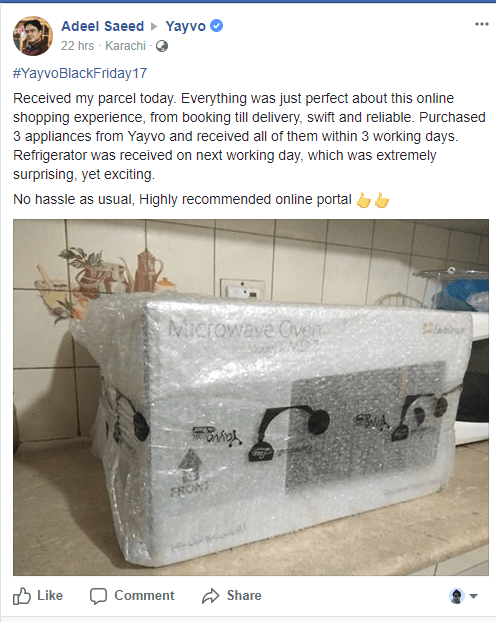496x622 pixels.
Task: Click the globe public audience icon
Action: point(162,46)
